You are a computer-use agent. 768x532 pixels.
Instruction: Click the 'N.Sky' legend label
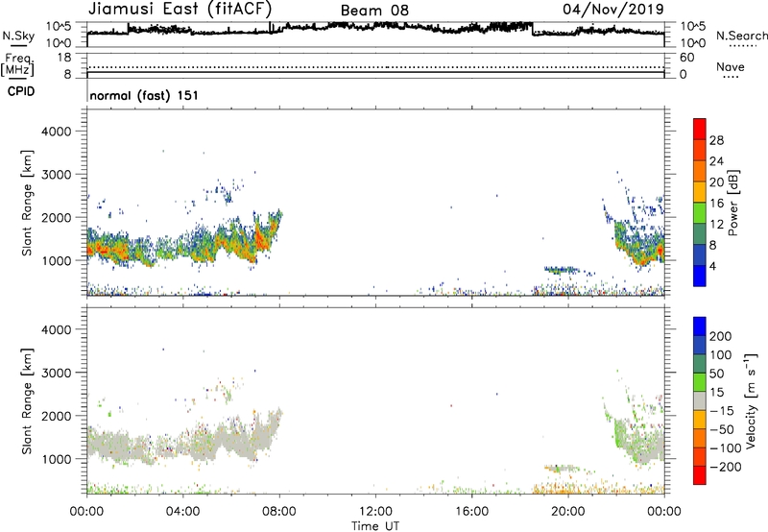18,36
